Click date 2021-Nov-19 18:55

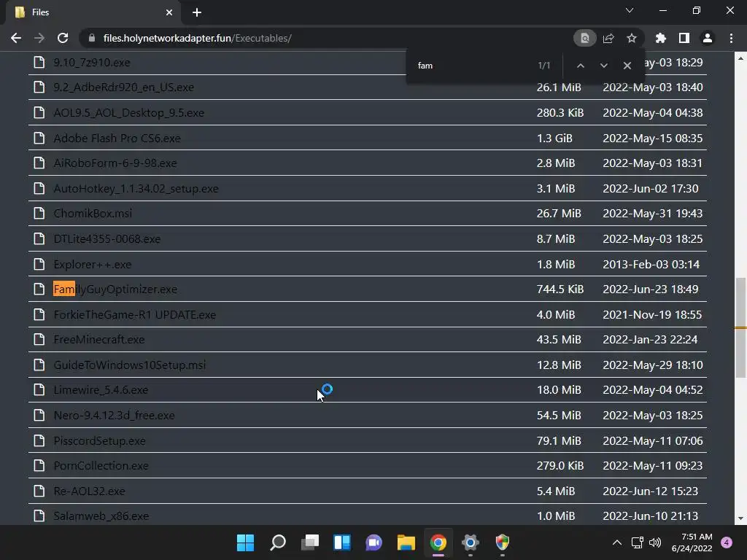click(652, 315)
